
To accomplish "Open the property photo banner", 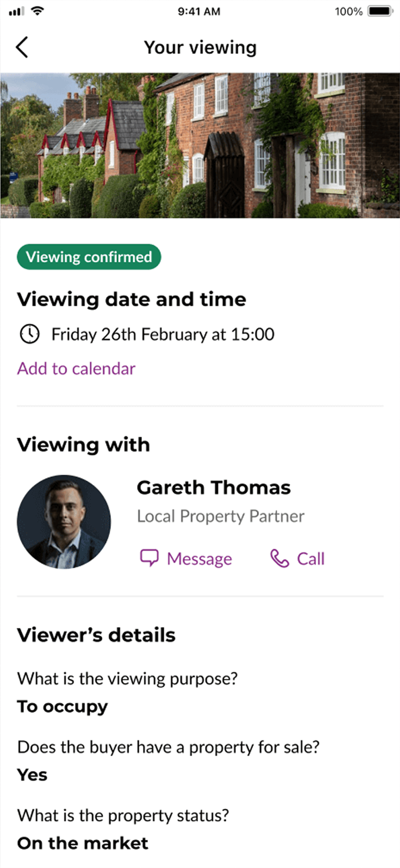I will click(200, 145).
